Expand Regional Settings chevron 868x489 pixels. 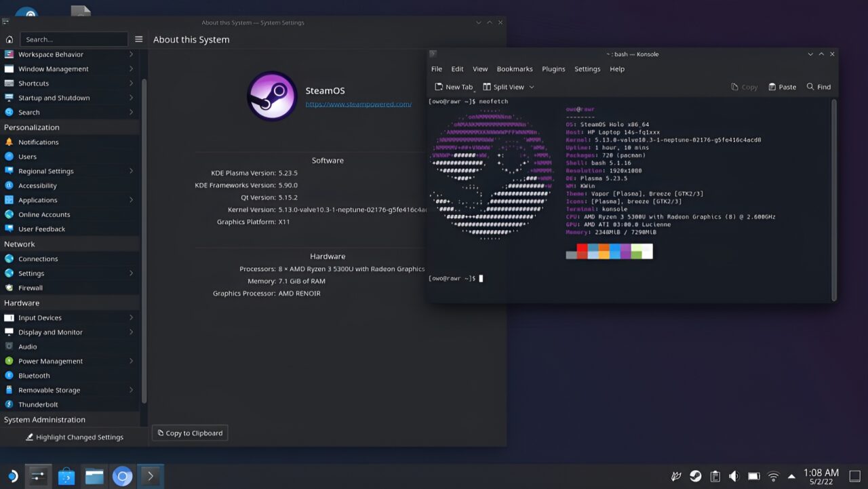(131, 171)
